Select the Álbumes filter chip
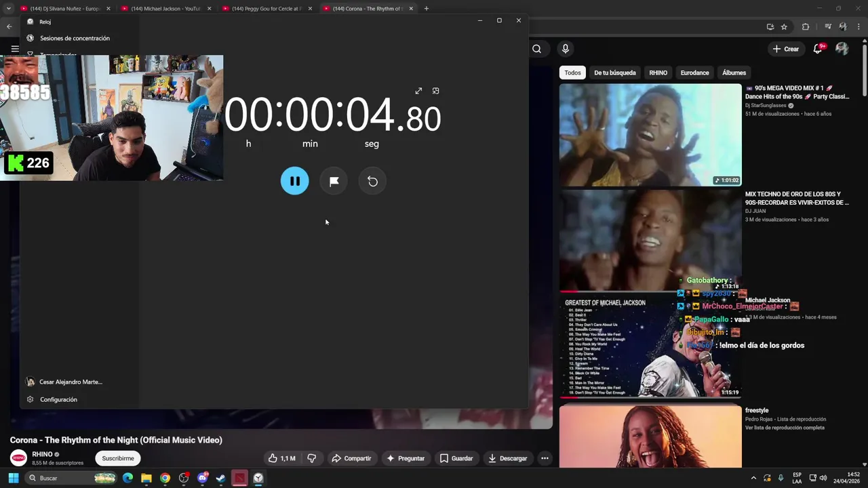This screenshot has width=868, height=488. [734, 73]
